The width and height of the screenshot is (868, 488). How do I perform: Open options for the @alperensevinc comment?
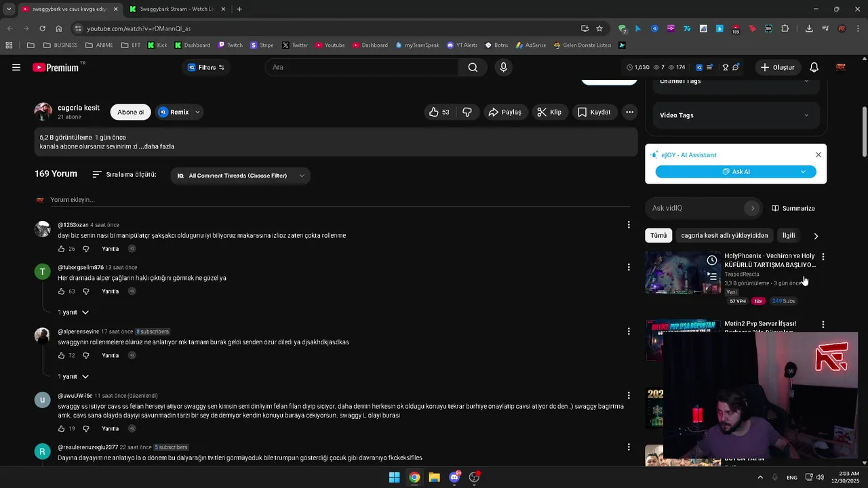click(x=629, y=331)
